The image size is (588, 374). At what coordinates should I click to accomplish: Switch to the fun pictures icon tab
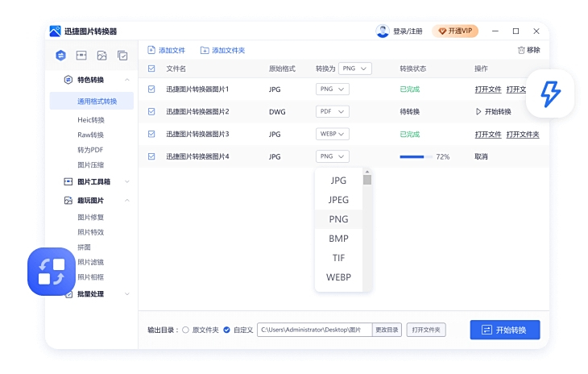click(x=102, y=56)
